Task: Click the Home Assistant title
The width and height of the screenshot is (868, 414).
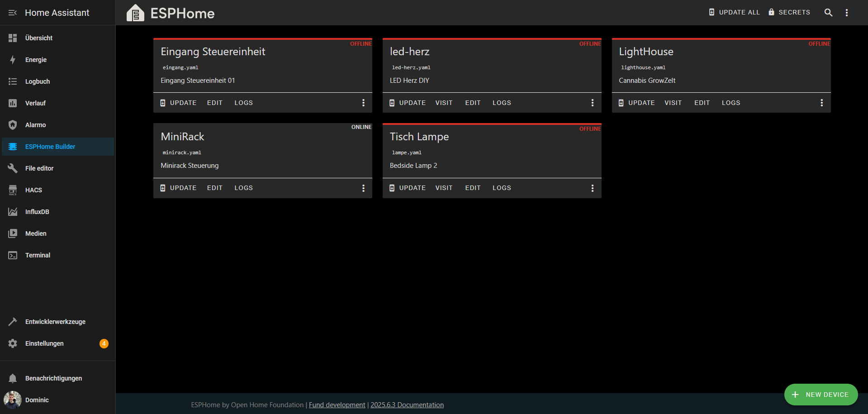Action: click(x=57, y=13)
